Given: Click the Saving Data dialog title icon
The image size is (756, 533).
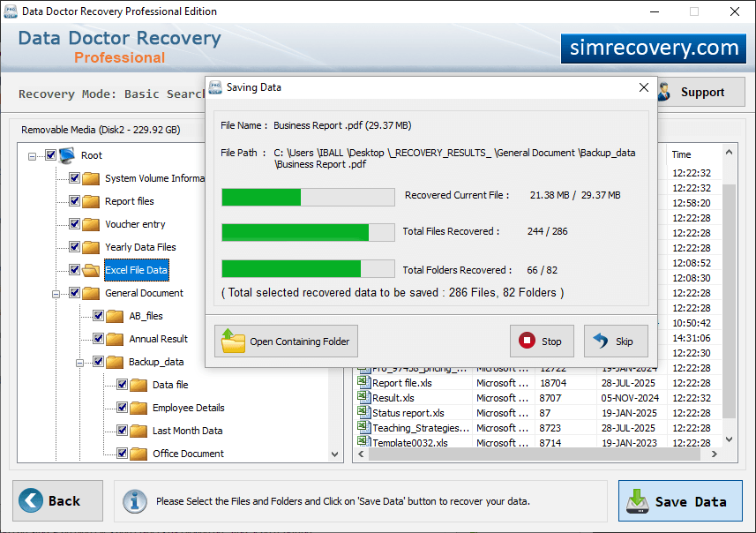Looking at the screenshot, I should click(x=215, y=87).
